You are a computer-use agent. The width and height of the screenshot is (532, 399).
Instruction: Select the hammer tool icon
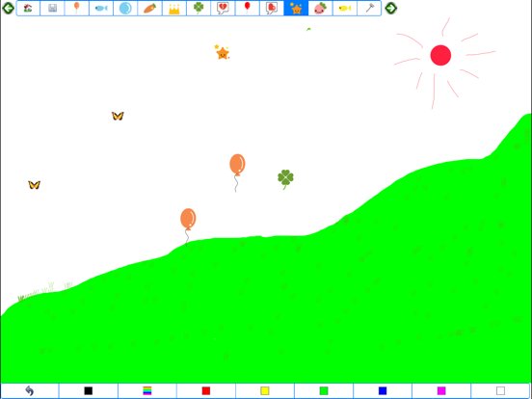(x=369, y=8)
